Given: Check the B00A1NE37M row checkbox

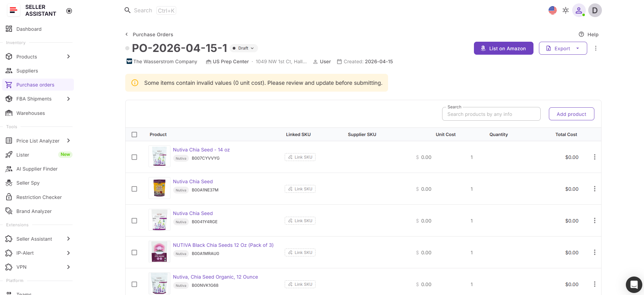Looking at the screenshot, I should click(134, 189).
